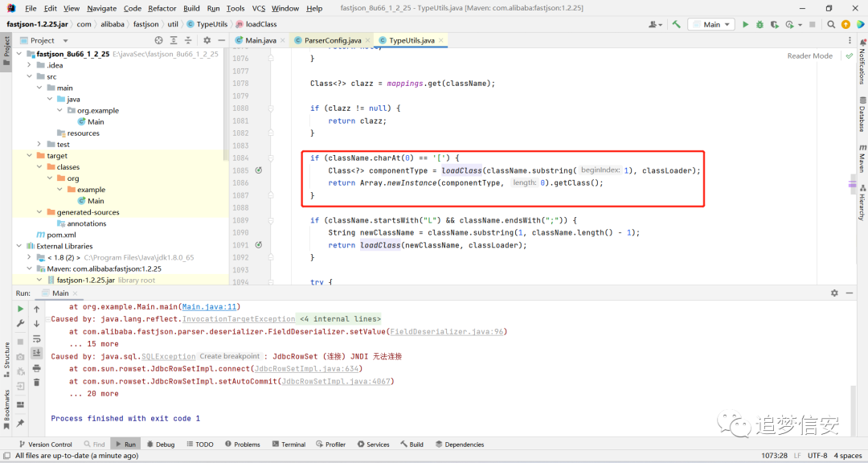This screenshot has width=868, height=463.
Task: Open Search Everywhere magnifier icon
Action: [831, 24]
